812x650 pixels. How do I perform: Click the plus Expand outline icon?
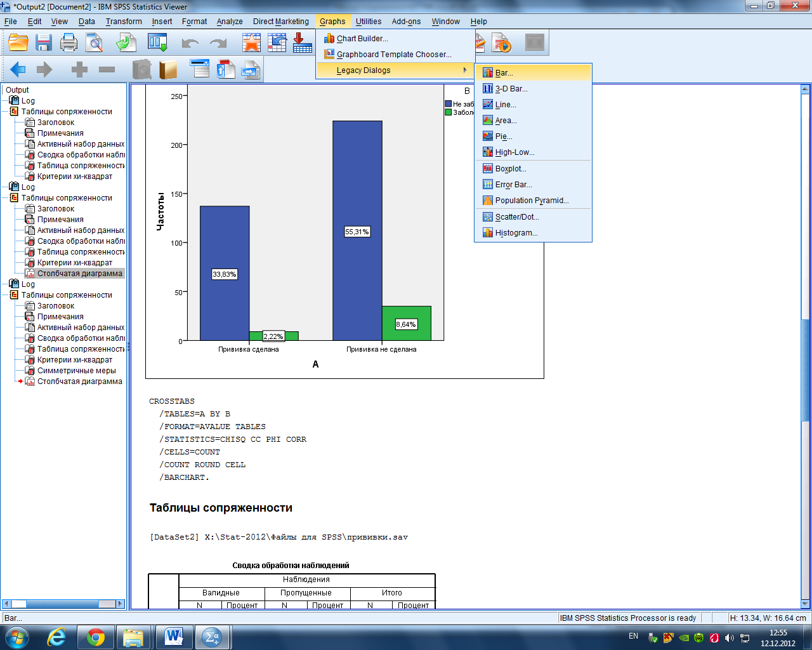click(79, 69)
